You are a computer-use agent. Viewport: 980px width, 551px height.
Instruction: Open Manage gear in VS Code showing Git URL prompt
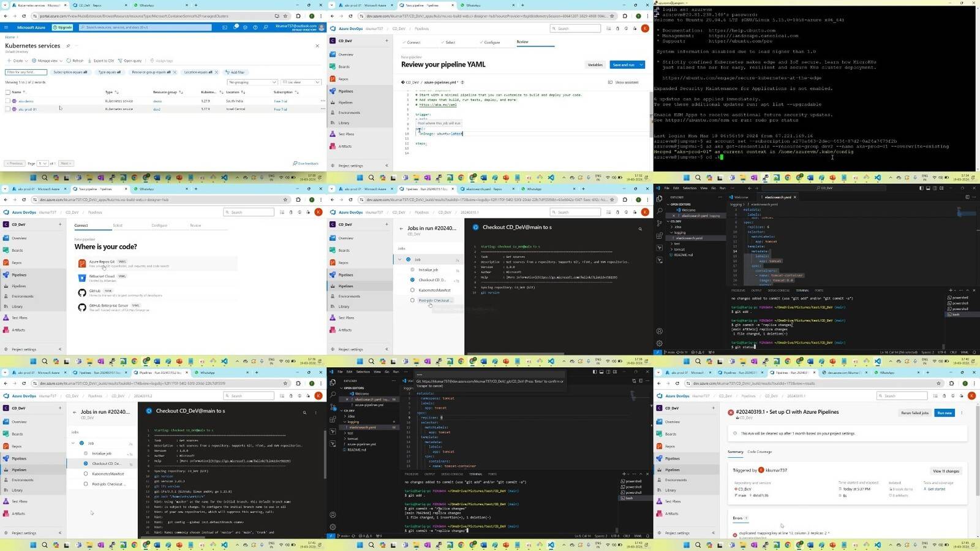click(x=333, y=527)
